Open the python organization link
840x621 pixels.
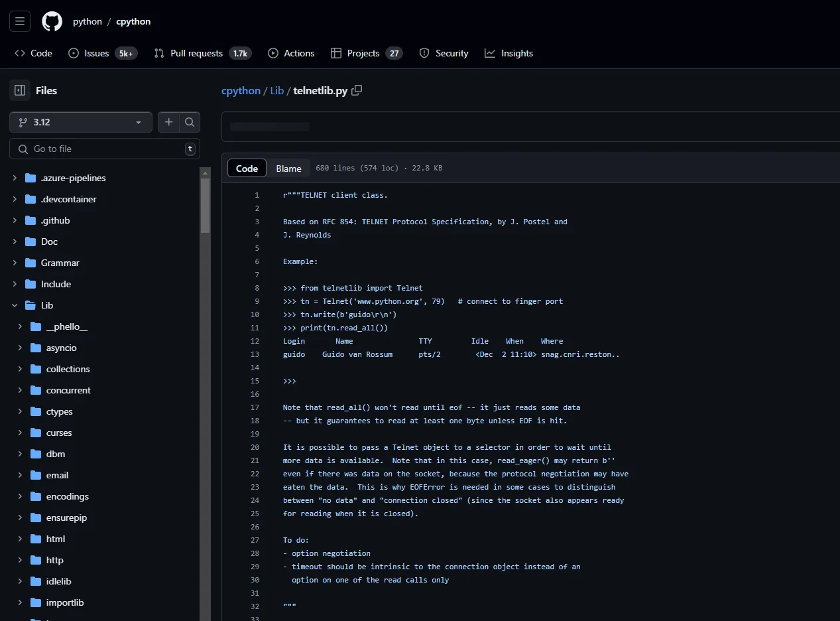88,21
